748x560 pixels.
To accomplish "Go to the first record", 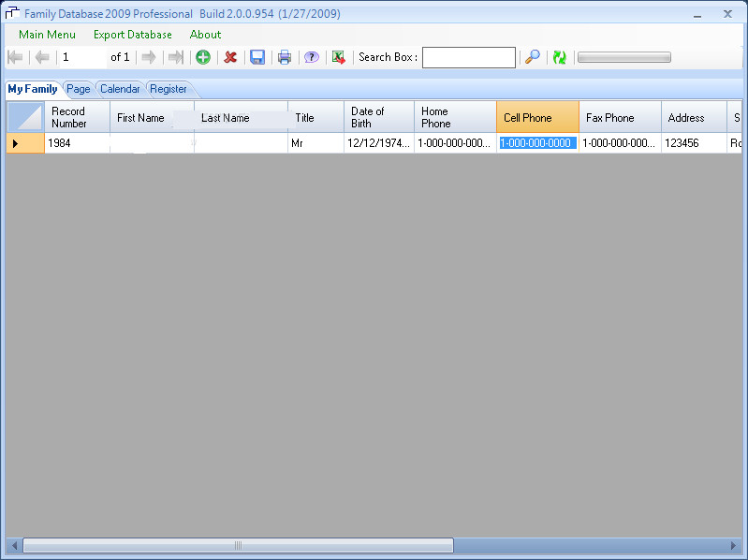I will click(15, 58).
